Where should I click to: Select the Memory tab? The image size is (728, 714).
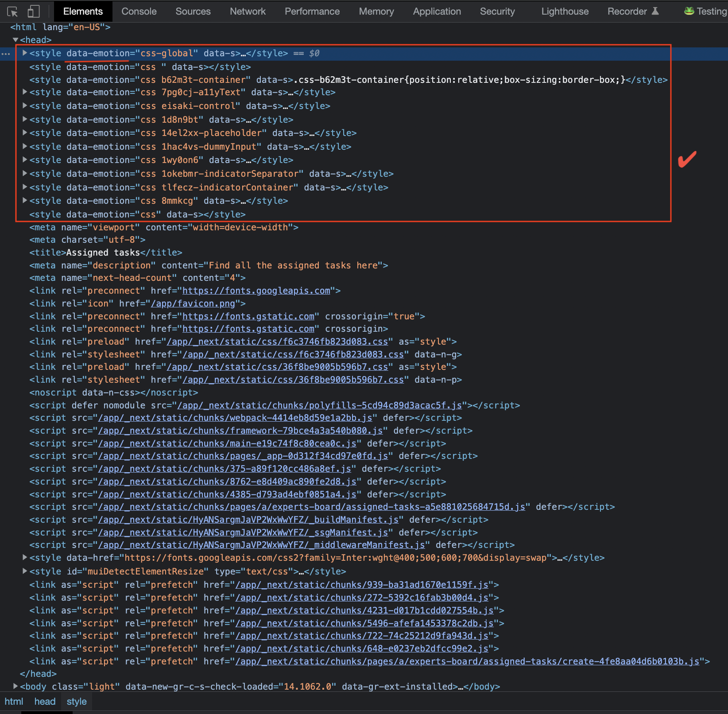click(x=376, y=11)
